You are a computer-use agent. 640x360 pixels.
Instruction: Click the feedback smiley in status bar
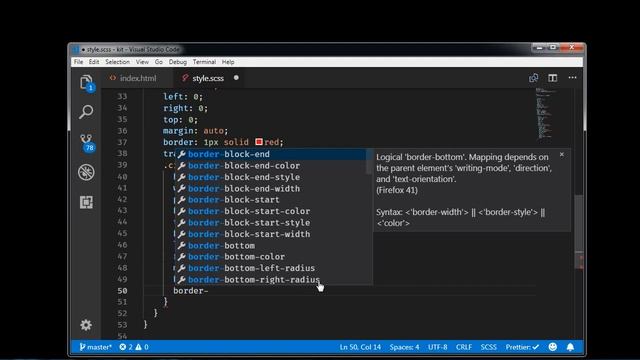553,347
